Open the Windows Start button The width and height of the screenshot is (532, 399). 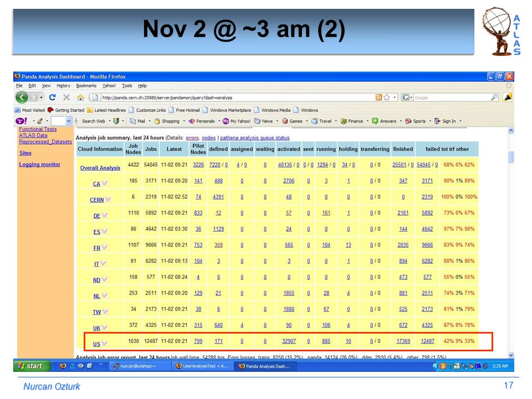pyautogui.click(x=32, y=366)
